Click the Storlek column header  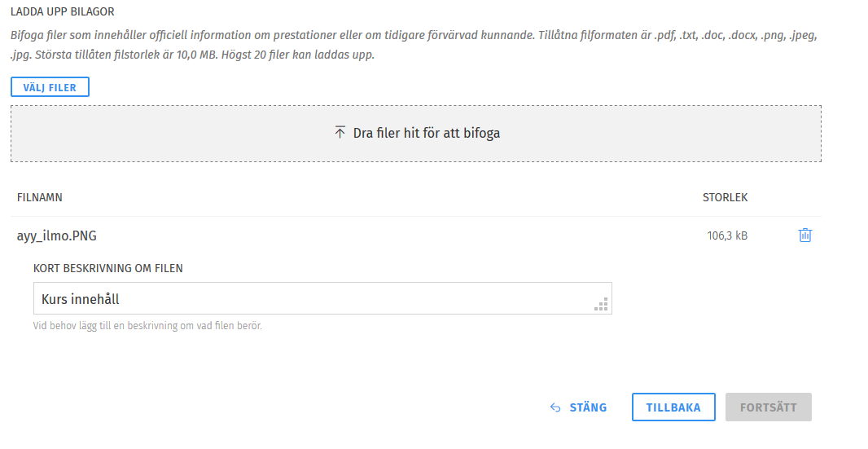[x=725, y=197]
